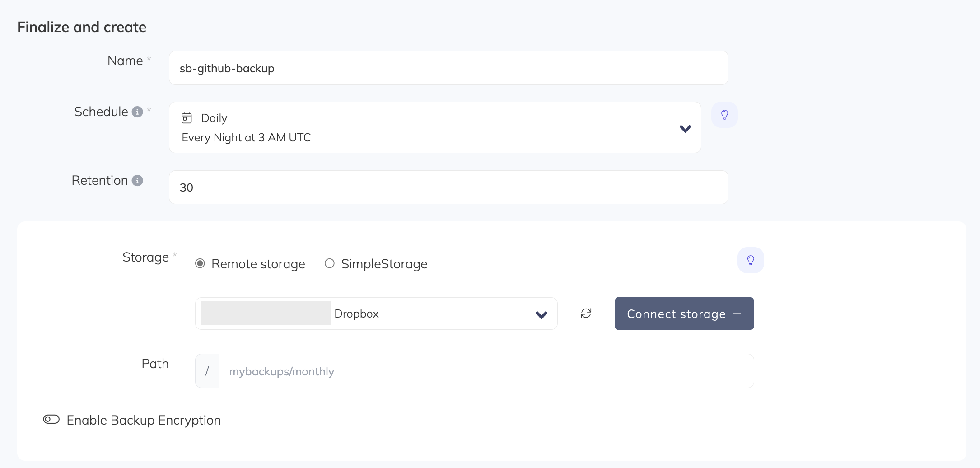Expand the Schedule dropdown chevron

click(685, 129)
